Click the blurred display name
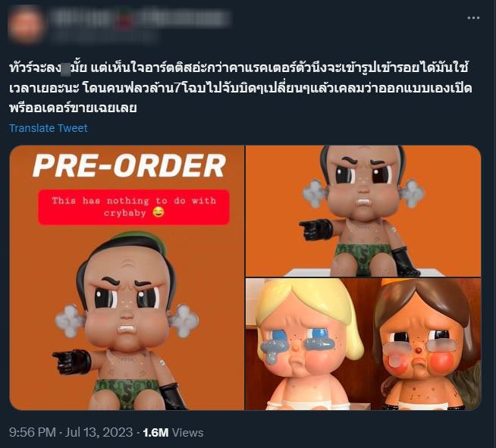 click(140, 17)
